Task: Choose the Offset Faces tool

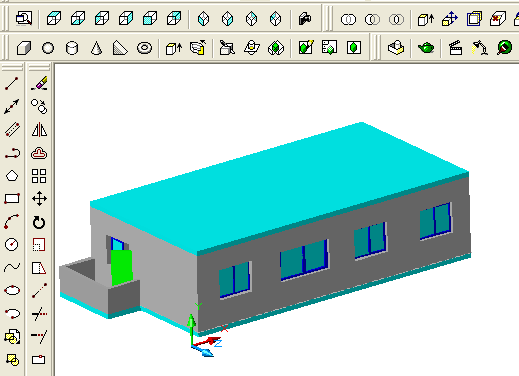Action: [474, 19]
